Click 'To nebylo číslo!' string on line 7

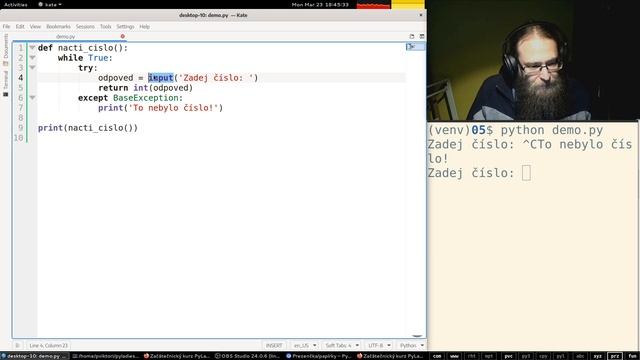(x=173, y=108)
